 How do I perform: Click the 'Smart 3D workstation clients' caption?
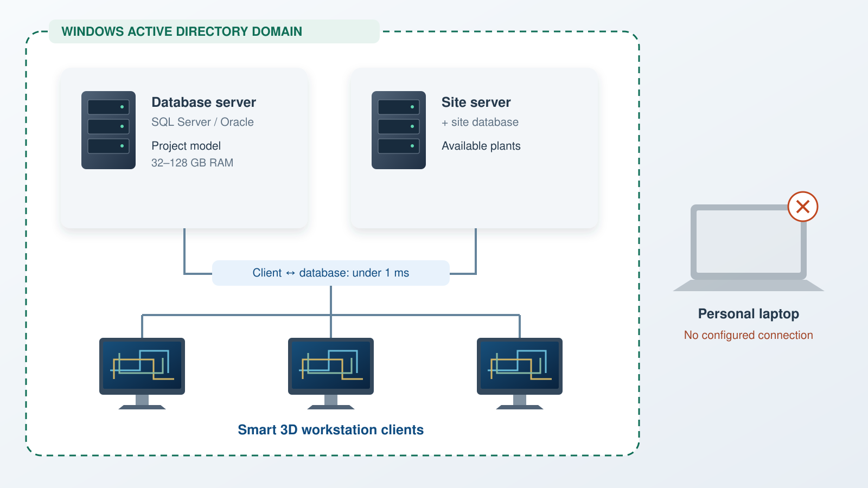tap(331, 430)
